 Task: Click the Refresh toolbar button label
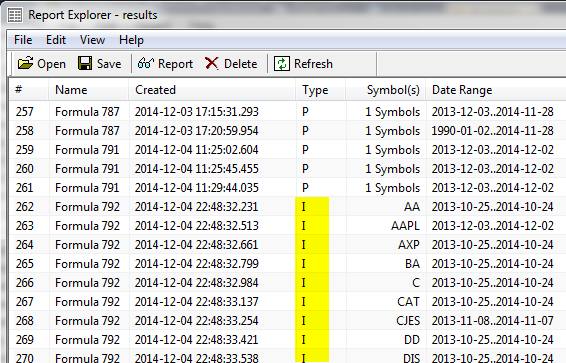(x=313, y=64)
